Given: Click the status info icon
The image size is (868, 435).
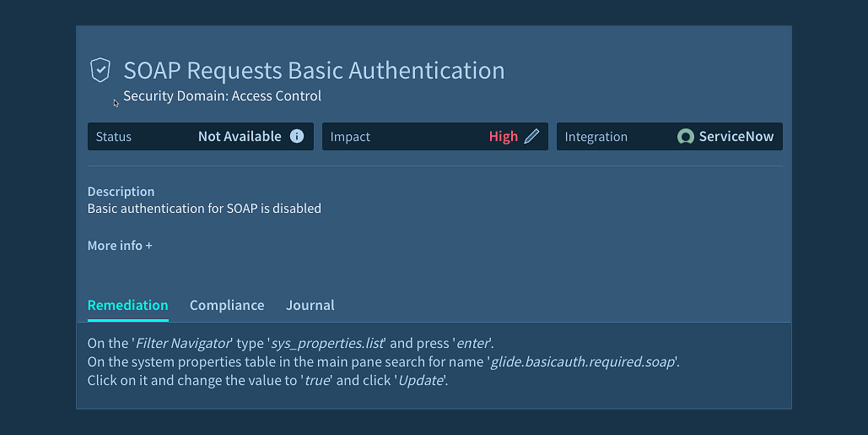Looking at the screenshot, I should (297, 136).
